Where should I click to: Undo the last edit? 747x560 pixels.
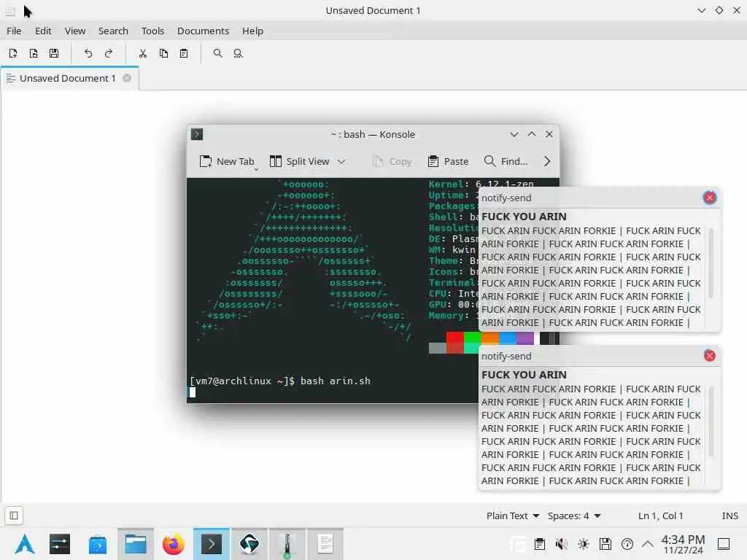(x=88, y=53)
